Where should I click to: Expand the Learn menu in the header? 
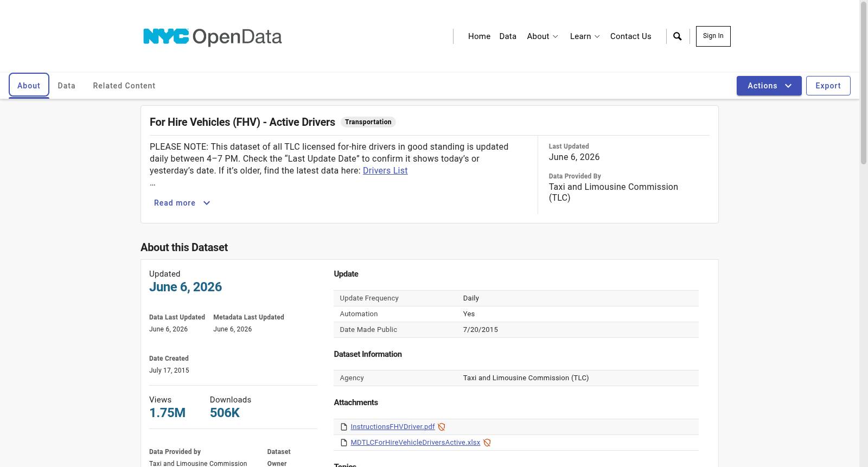(585, 36)
